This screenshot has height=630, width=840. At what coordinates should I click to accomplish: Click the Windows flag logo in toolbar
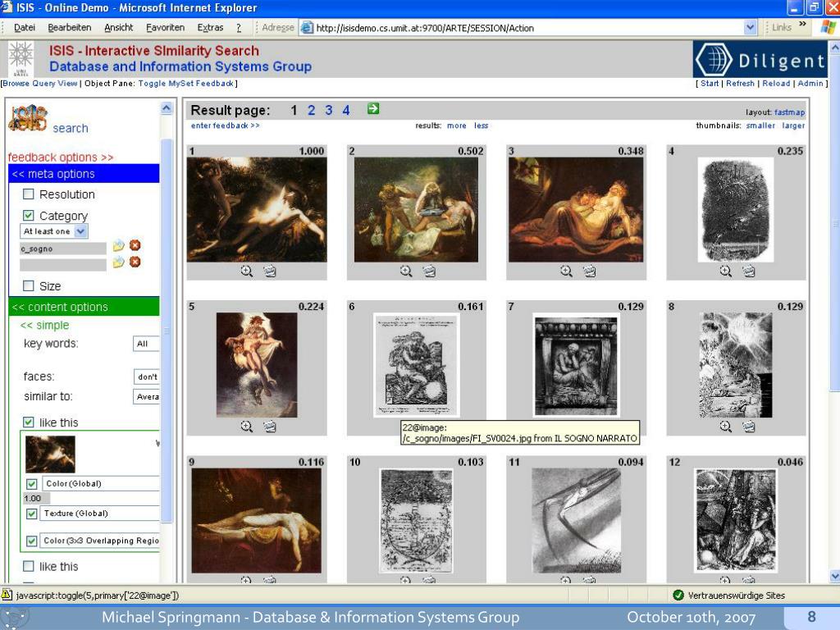point(829,27)
